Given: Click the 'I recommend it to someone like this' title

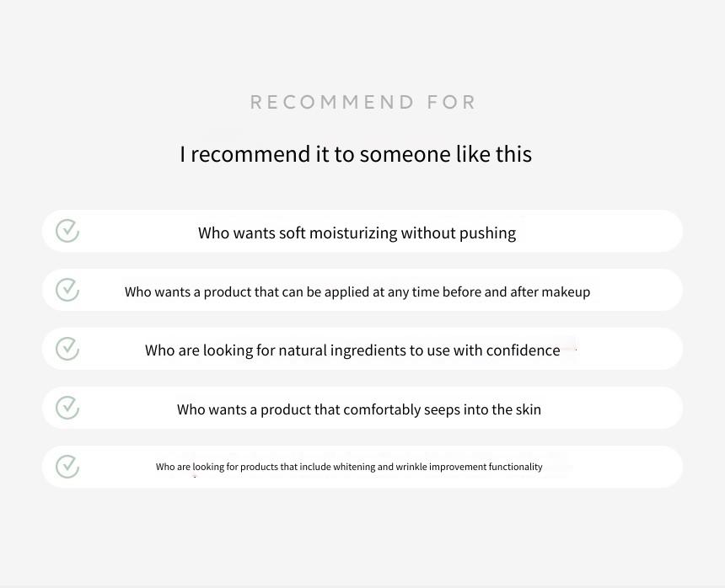Looking at the screenshot, I should (356, 154).
